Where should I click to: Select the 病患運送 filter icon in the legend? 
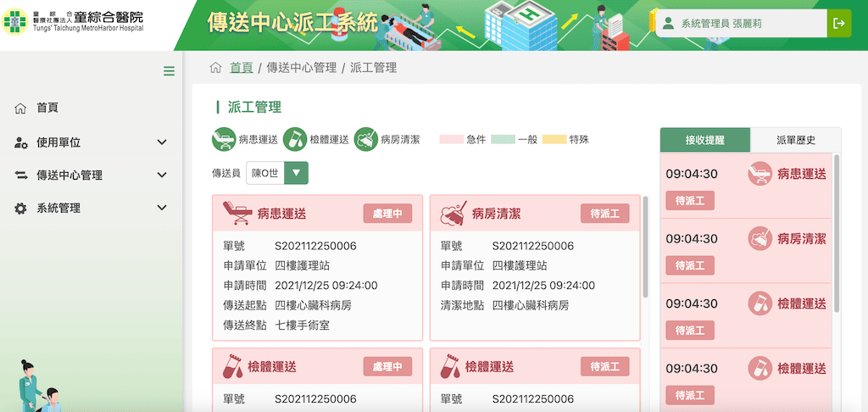pyautogui.click(x=223, y=139)
